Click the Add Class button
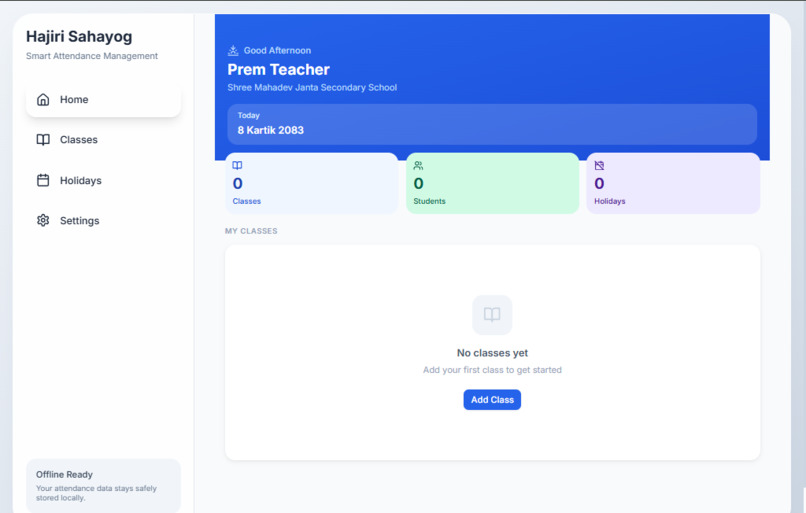Image resolution: width=806 pixels, height=513 pixels. click(x=492, y=400)
